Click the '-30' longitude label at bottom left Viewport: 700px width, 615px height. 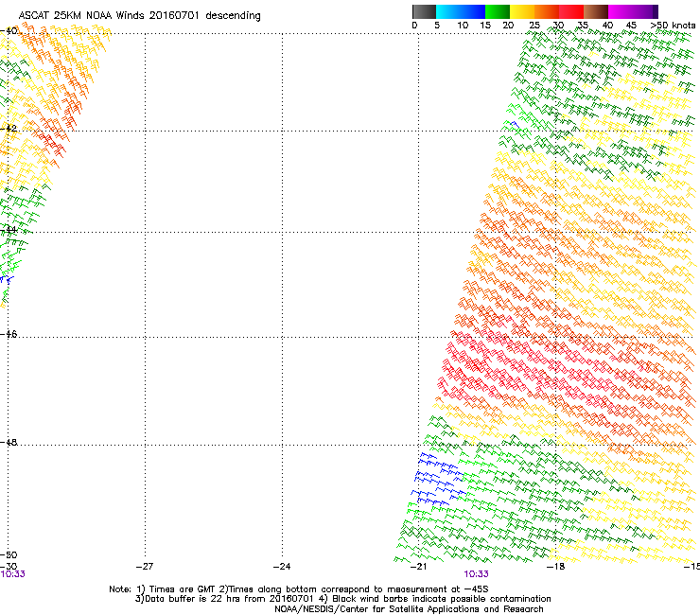click(x=9, y=567)
